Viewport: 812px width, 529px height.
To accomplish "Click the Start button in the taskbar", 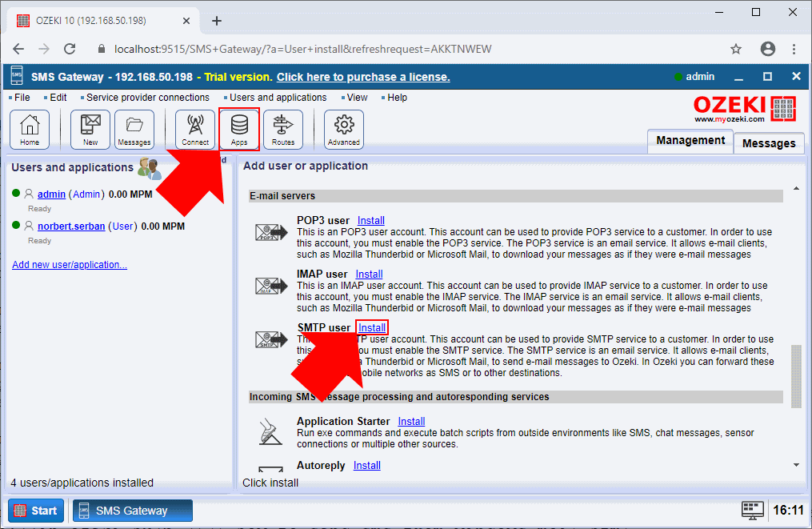I will pos(36,511).
